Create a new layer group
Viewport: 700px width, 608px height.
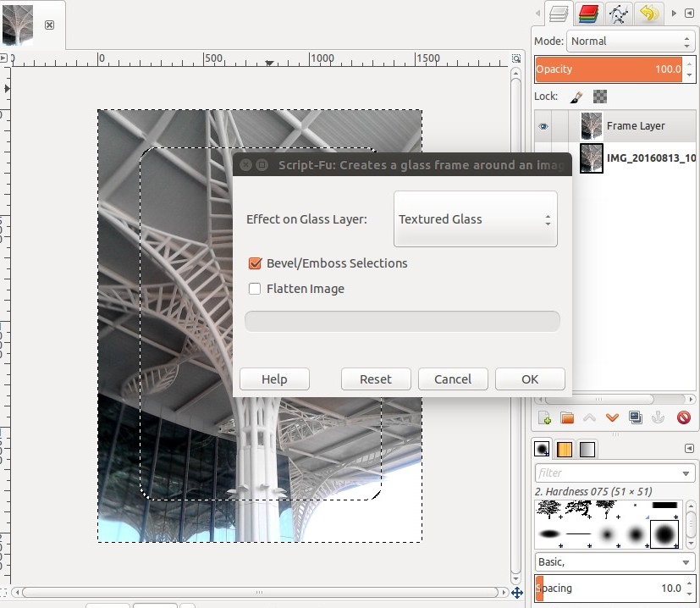click(567, 418)
